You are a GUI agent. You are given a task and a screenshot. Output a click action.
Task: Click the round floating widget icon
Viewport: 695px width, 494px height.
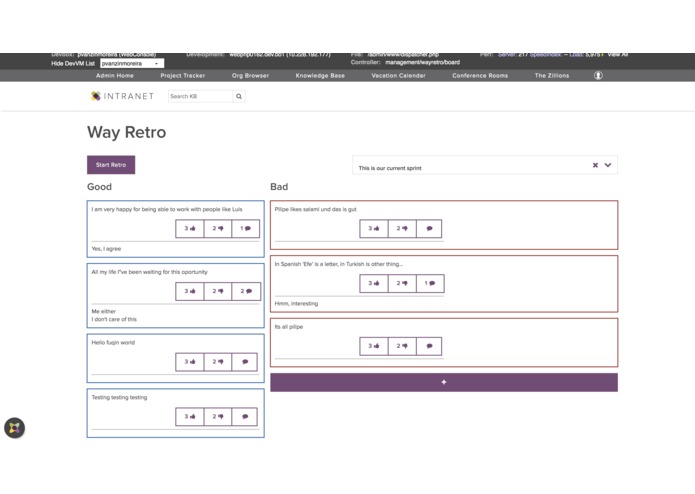point(15,428)
